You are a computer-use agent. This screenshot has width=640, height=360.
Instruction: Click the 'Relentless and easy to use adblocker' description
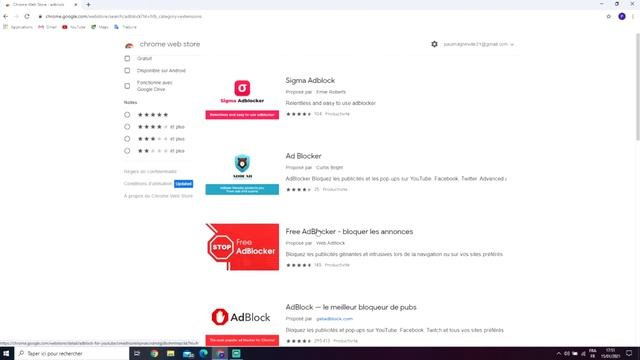click(331, 103)
